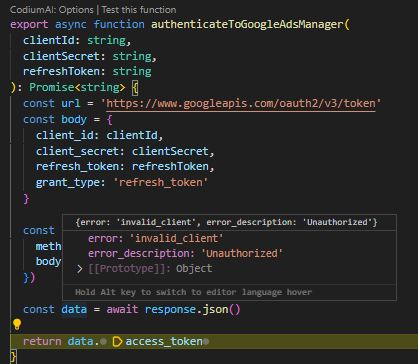Viewport: 418px width, 364px height.
Task: Click the 'url' constant name
Action: pos(71,104)
